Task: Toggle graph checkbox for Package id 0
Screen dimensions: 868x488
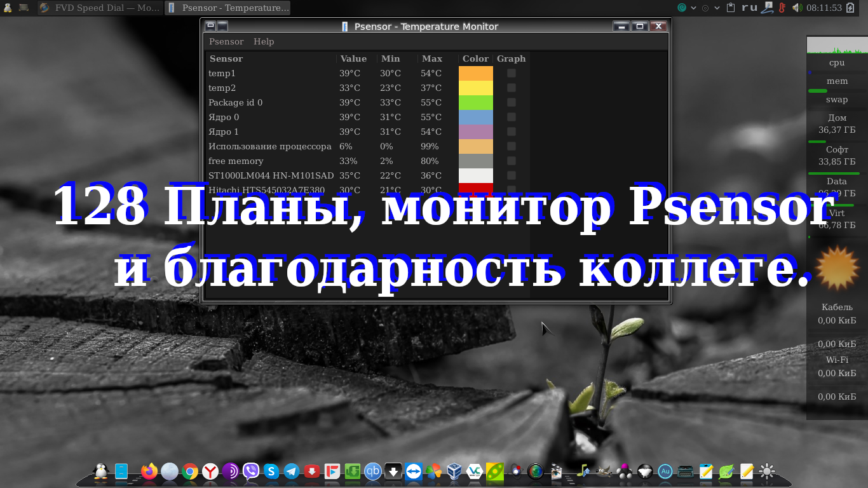Action: 512,102
